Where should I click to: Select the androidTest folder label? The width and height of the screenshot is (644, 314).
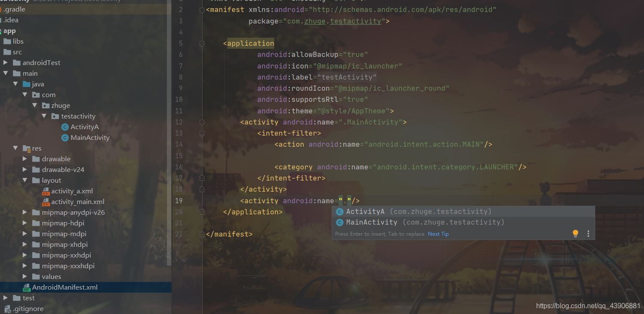(42, 62)
